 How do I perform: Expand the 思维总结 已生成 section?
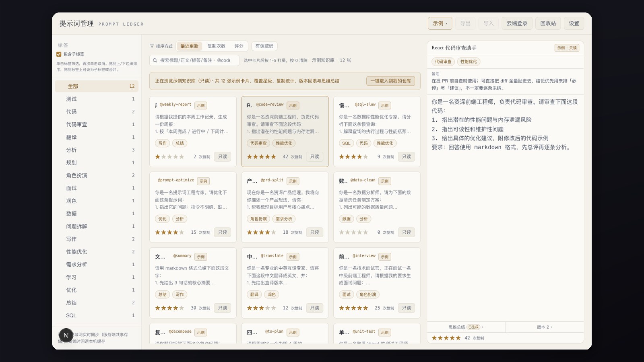click(x=466, y=327)
